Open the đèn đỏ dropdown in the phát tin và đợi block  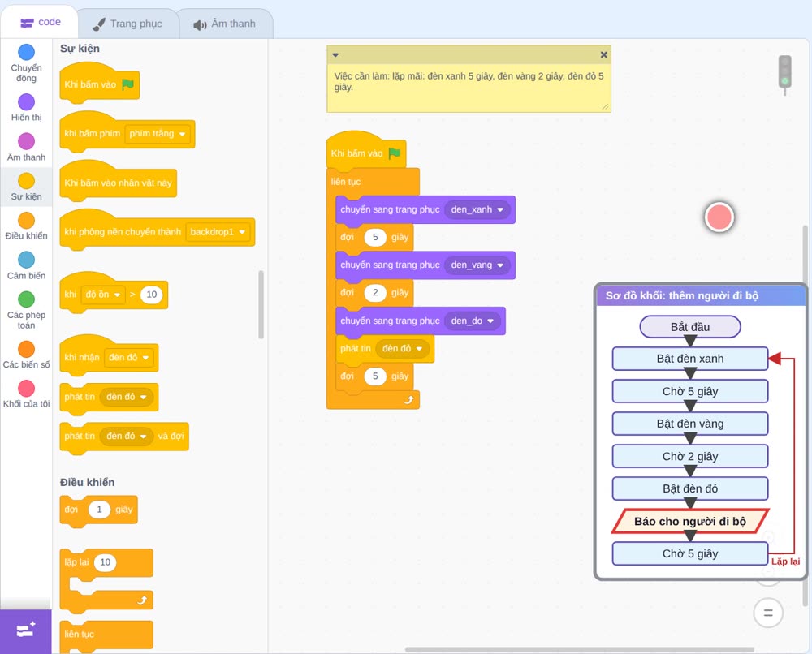pyautogui.click(x=127, y=437)
